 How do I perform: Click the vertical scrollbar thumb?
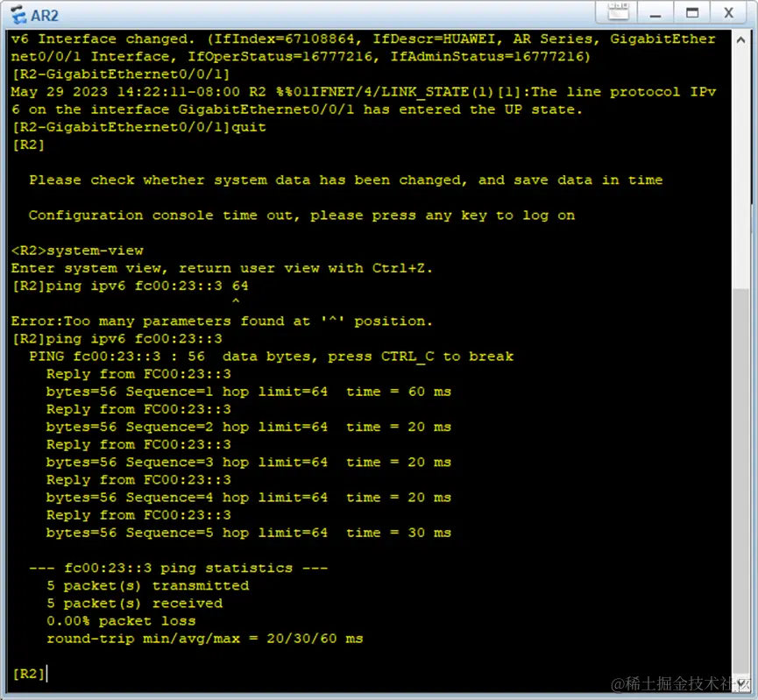740,481
